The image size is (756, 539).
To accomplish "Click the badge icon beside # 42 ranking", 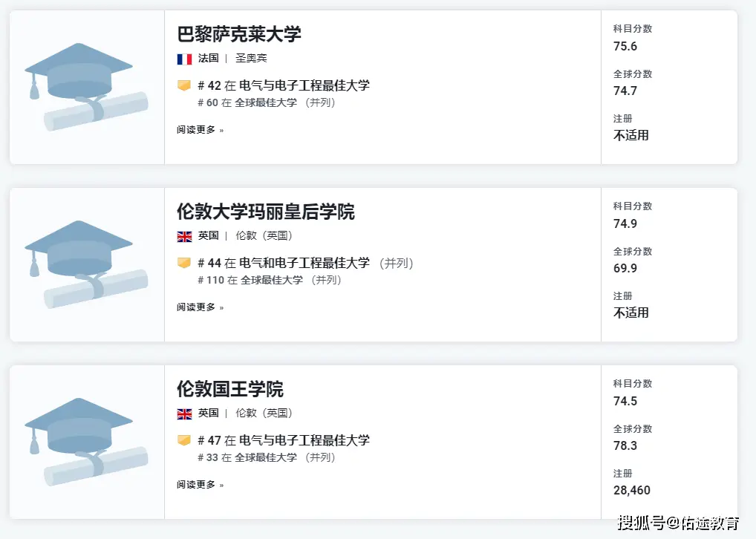I will (184, 85).
